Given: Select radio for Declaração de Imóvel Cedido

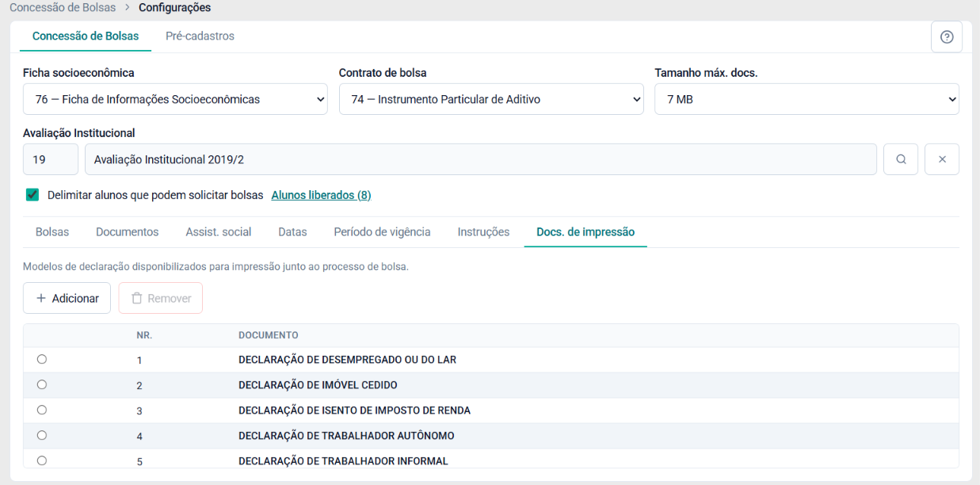Looking at the screenshot, I should pyautogui.click(x=42, y=384).
